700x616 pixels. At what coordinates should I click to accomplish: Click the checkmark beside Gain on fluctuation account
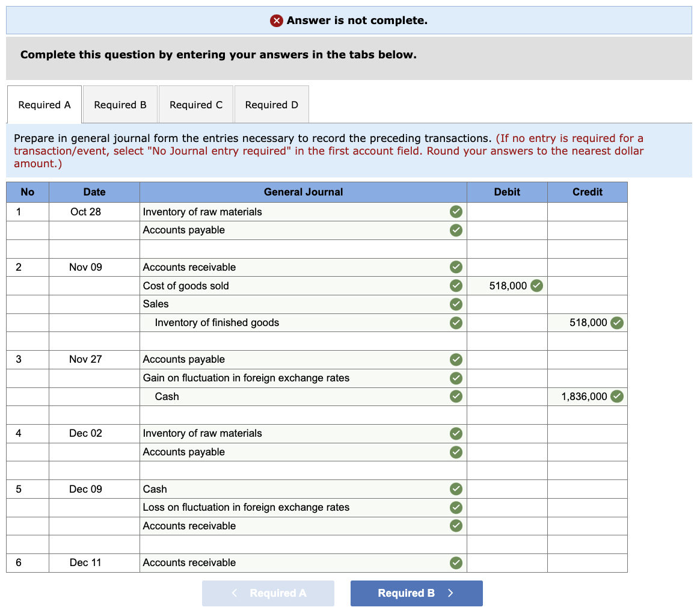click(x=456, y=378)
